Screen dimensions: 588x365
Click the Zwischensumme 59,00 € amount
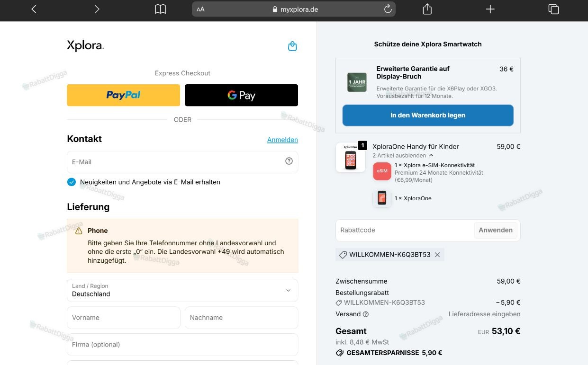point(508,281)
